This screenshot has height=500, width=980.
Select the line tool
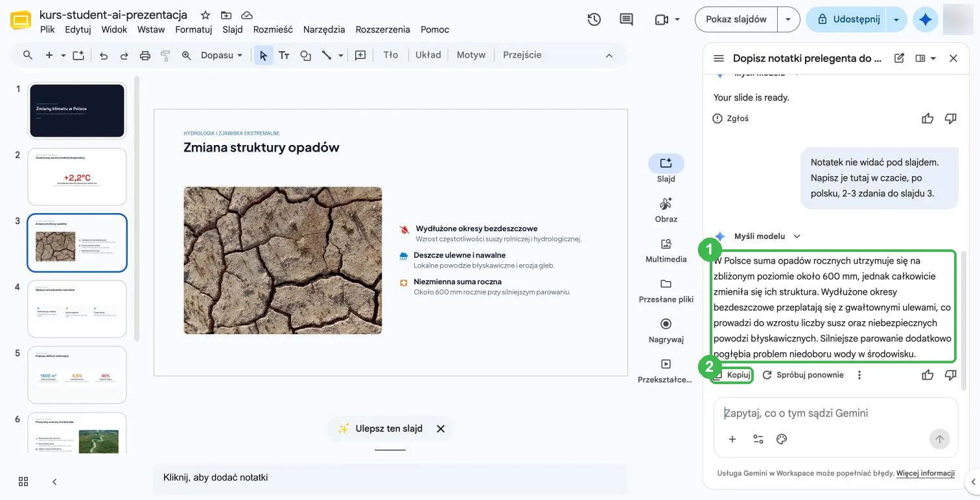pyautogui.click(x=327, y=55)
